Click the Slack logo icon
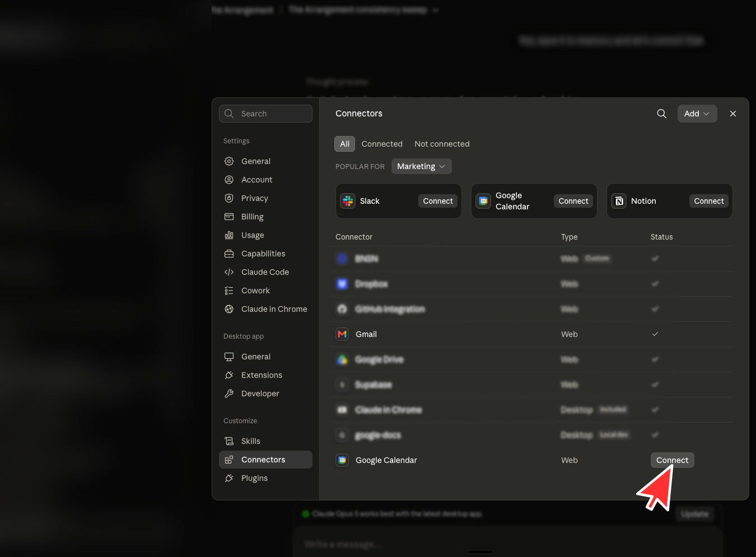 (x=348, y=201)
